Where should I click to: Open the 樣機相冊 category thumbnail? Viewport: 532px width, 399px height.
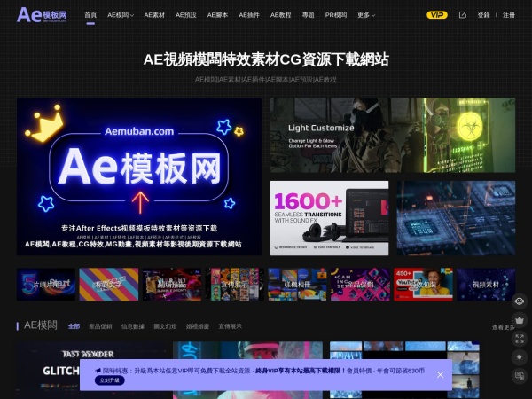[298, 285]
